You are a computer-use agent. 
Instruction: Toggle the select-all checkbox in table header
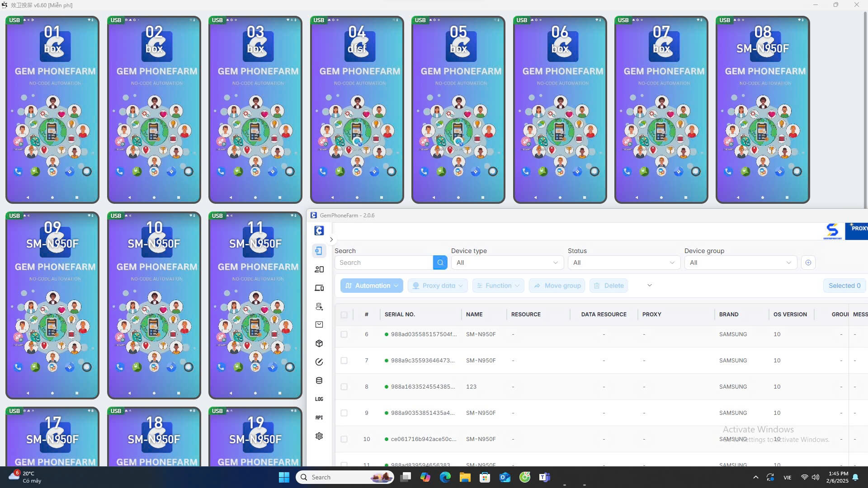coord(344,315)
